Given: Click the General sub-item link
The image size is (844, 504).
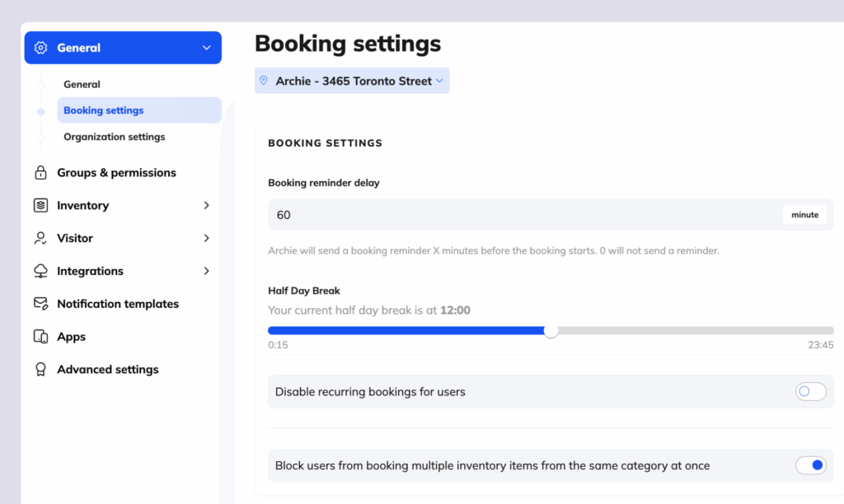Looking at the screenshot, I should point(82,83).
